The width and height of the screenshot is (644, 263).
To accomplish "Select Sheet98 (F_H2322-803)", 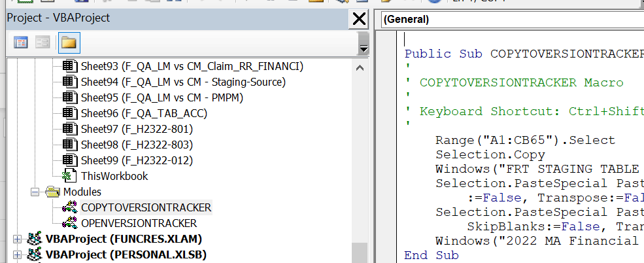I will (137, 145).
